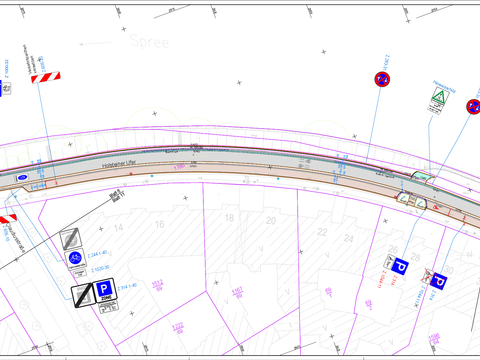
Task: Select the blue bicycle street sign
Action: click(75, 259)
